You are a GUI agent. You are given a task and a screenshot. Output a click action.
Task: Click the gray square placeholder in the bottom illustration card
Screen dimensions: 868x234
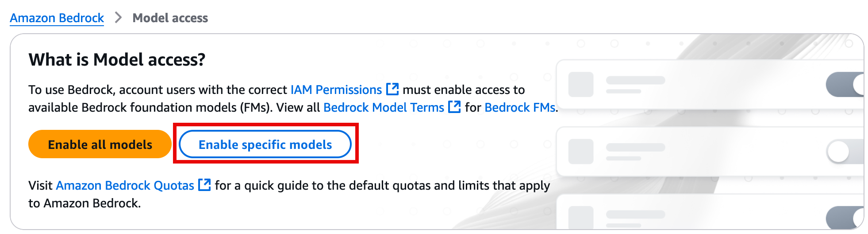click(x=580, y=218)
